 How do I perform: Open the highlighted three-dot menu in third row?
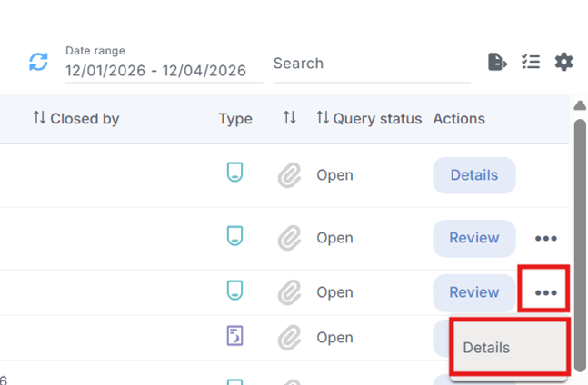pos(545,292)
